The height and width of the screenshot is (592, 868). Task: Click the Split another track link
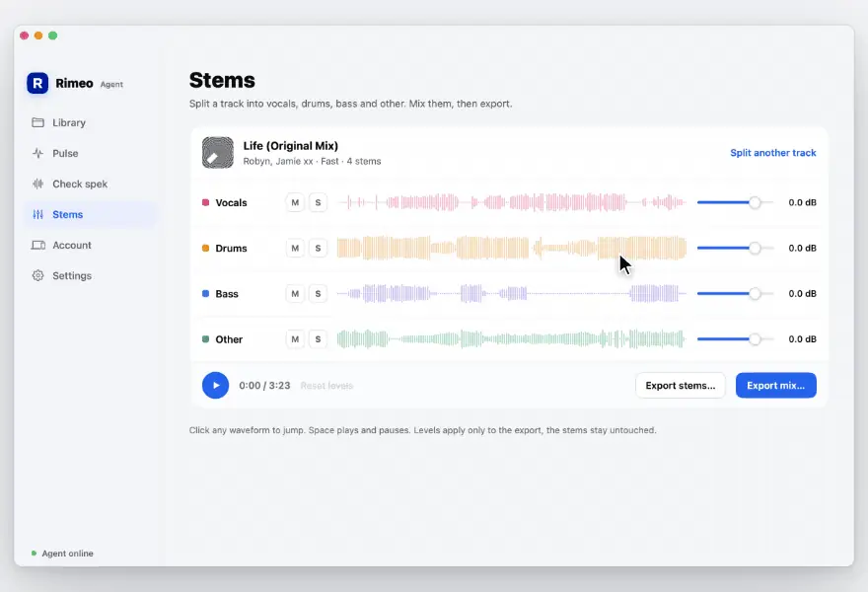pyautogui.click(x=772, y=153)
